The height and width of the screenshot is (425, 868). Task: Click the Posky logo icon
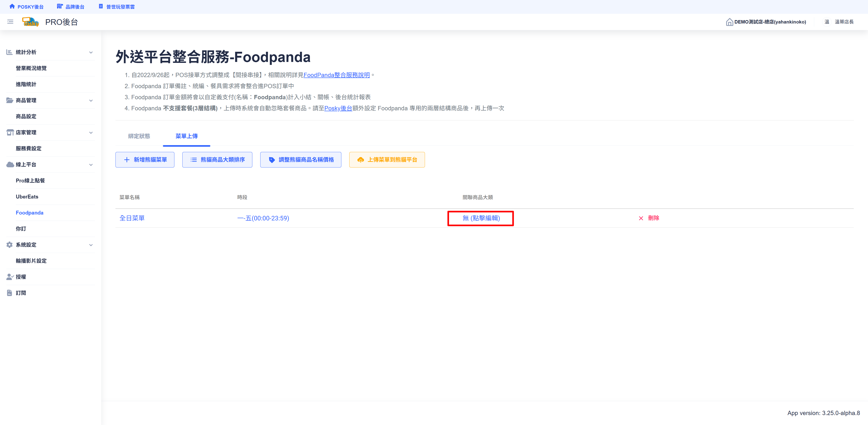tap(30, 22)
